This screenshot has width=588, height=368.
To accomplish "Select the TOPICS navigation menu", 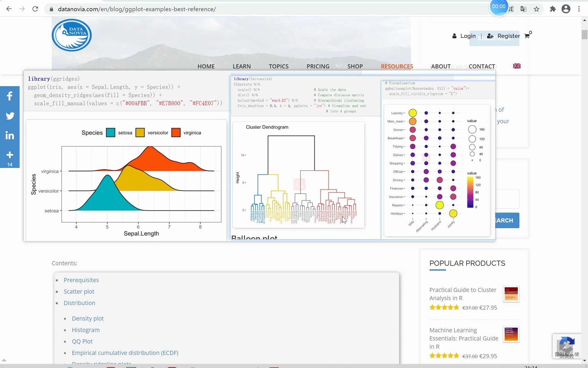I will (278, 66).
